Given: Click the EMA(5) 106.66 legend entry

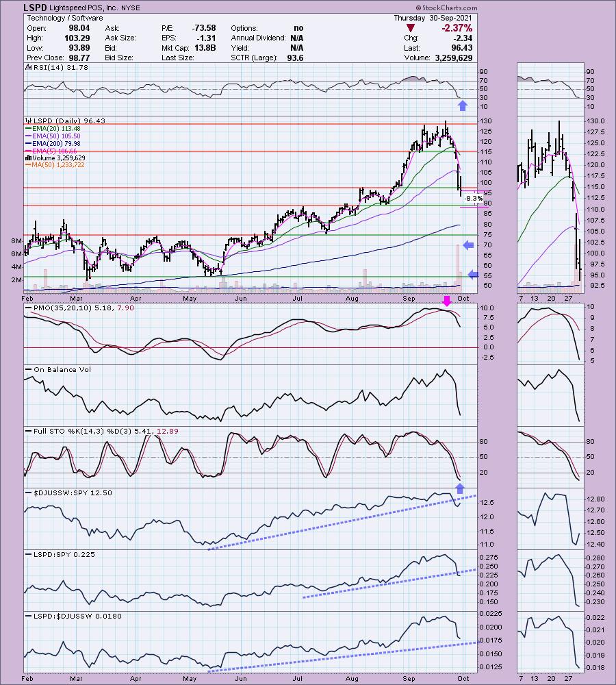Looking at the screenshot, I should click(x=54, y=151).
